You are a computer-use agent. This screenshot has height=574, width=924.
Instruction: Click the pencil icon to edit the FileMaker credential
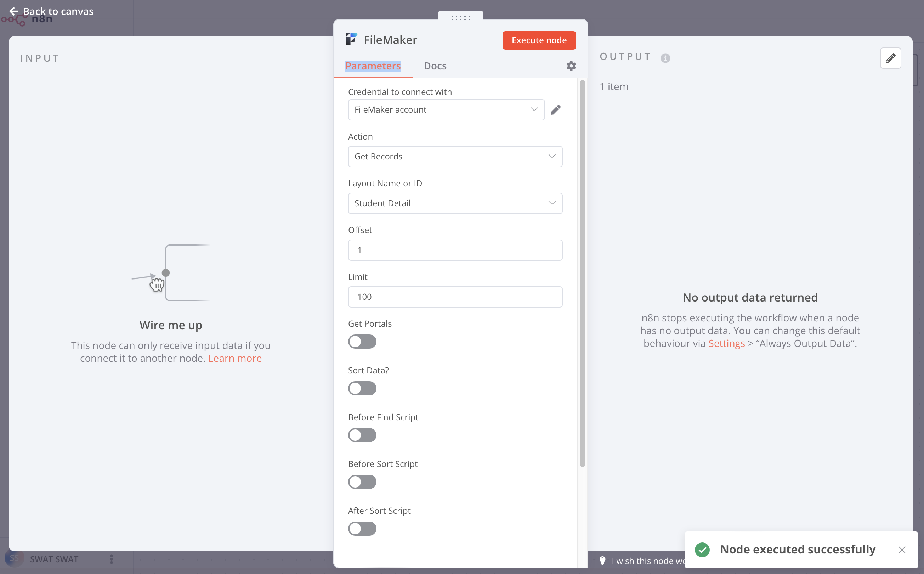[x=556, y=110]
